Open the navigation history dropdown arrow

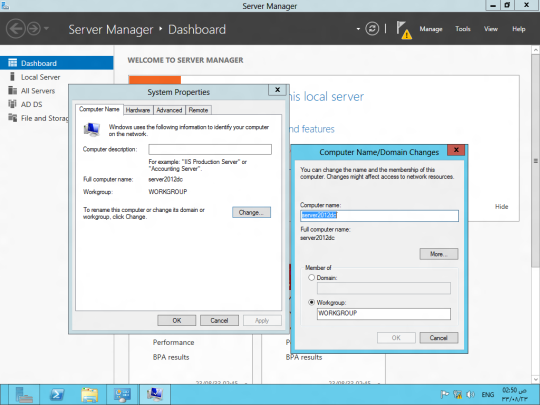point(46,29)
